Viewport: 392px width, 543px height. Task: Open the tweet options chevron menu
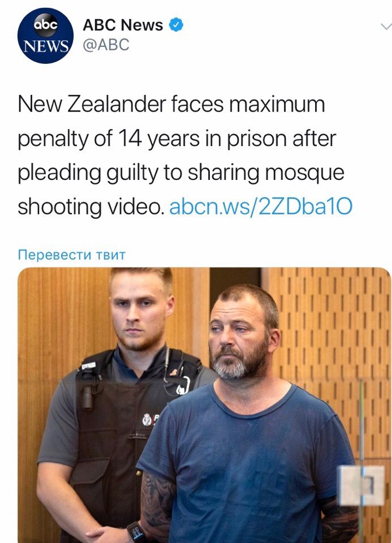(x=386, y=27)
